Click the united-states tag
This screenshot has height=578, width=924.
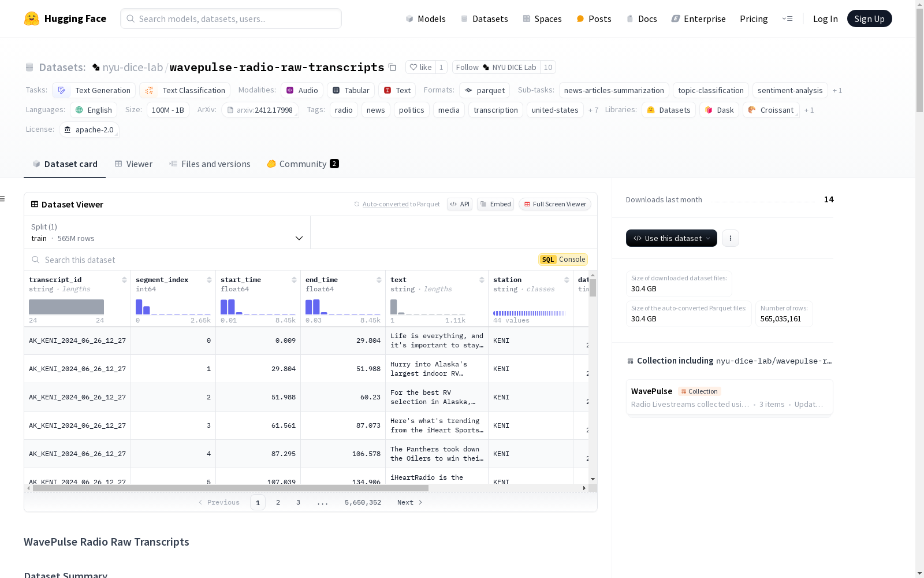coord(555,110)
